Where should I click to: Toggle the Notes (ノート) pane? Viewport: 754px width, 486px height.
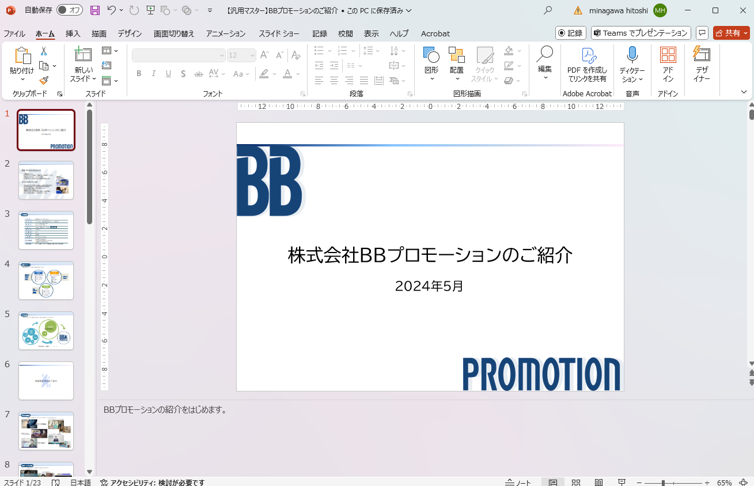(519, 482)
